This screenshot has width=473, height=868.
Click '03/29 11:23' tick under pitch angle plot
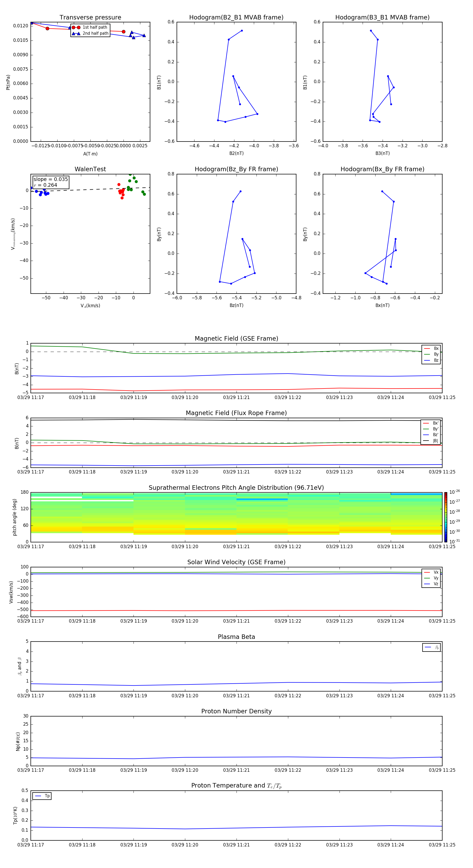coord(339,547)
